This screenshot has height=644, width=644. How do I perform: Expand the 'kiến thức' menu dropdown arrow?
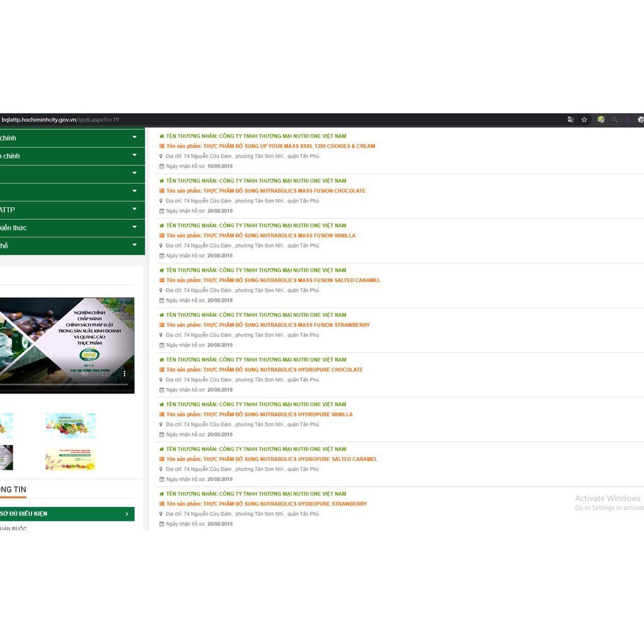coord(135,227)
